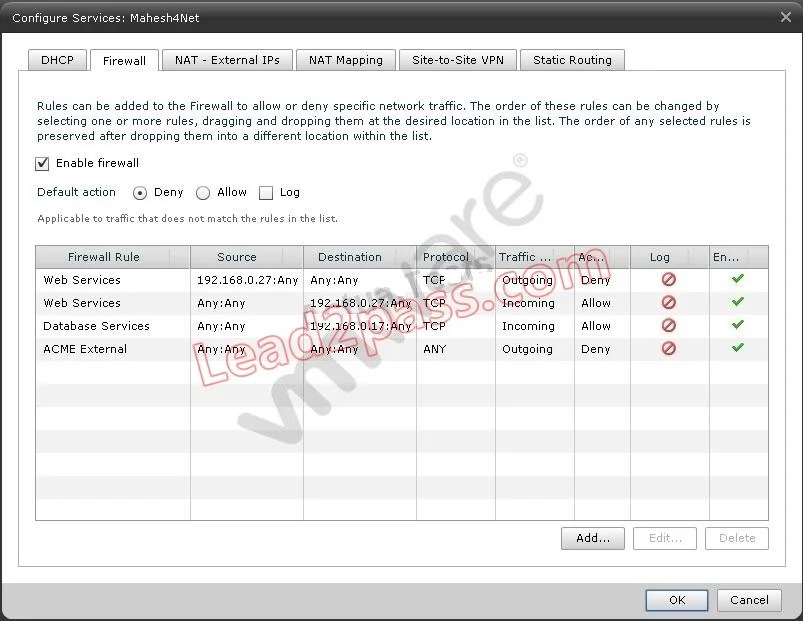The width and height of the screenshot is (803, 621).
Task: Click the Add... button
Action: 593,538
